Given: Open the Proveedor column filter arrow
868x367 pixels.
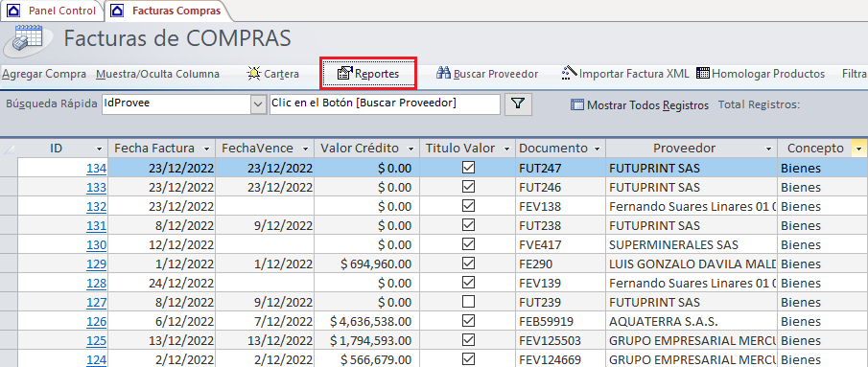Looking at the screenshot, I should [x=768, y=149].
